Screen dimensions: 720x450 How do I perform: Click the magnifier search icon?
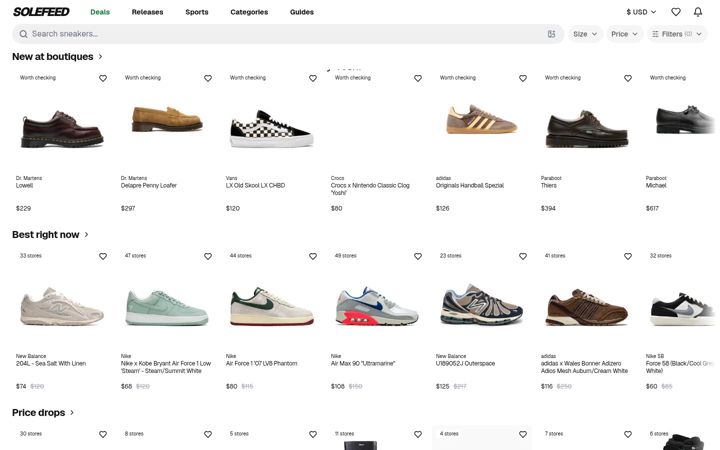pos(23,34)
